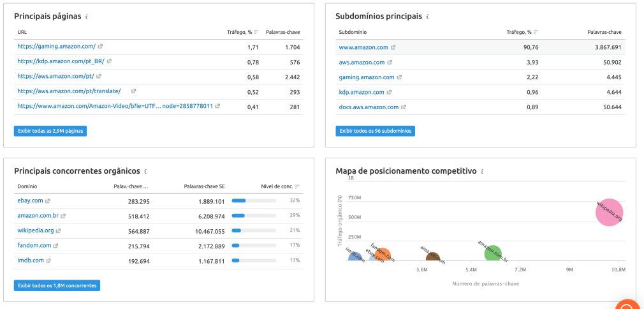Click Exibir todos os 1,8M concorrentes button
The height and width of the screenshot is (309, 644).
[57, 285]
